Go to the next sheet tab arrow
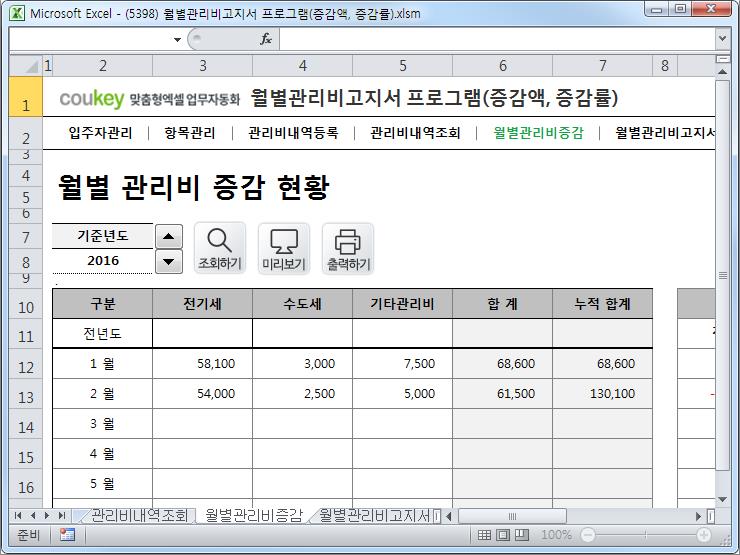This screenshot has height=555, width=740. coord(47,516)
